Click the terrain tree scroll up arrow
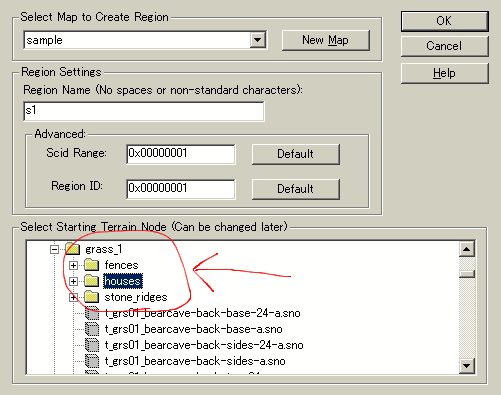The height and width of the screenshot is (395, 501). click(x=467, y=249)
